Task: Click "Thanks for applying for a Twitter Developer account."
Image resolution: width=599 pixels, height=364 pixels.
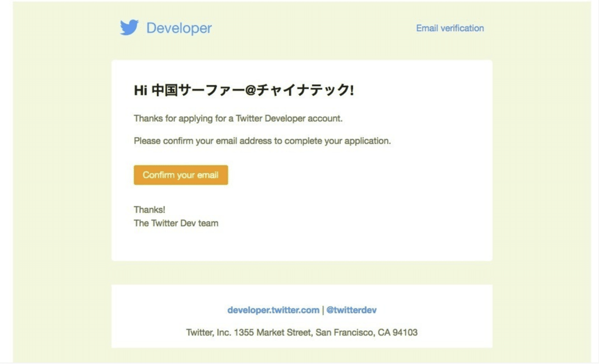Action: point(238,119)
